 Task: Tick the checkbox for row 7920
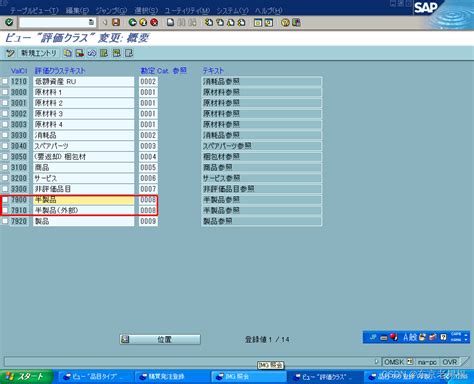coord(5,221)
